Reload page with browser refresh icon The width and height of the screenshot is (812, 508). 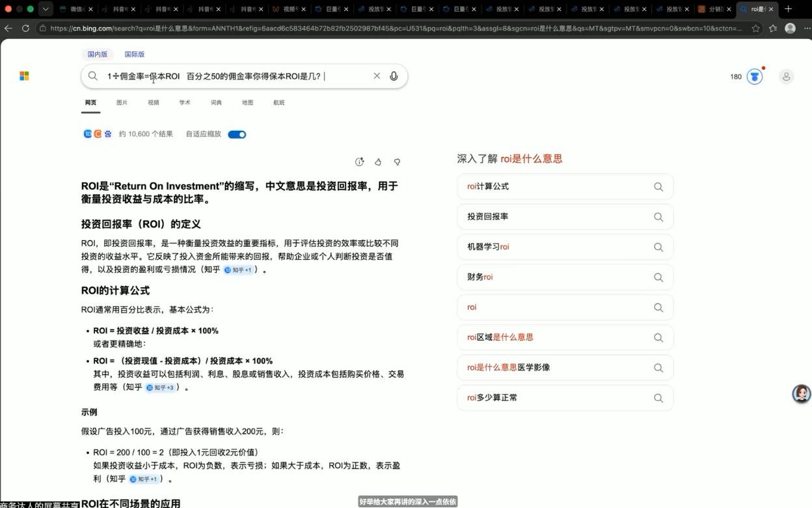(25, 29)
